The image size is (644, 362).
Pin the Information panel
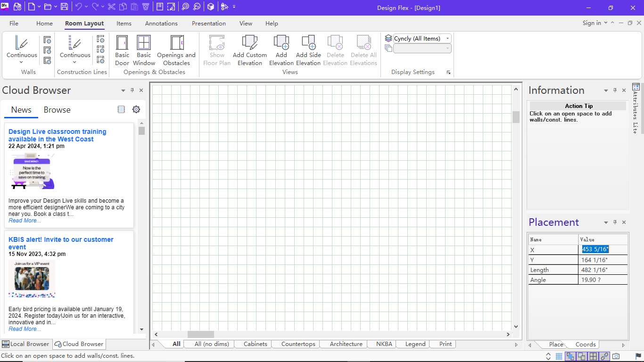click(x=615, y=90)
